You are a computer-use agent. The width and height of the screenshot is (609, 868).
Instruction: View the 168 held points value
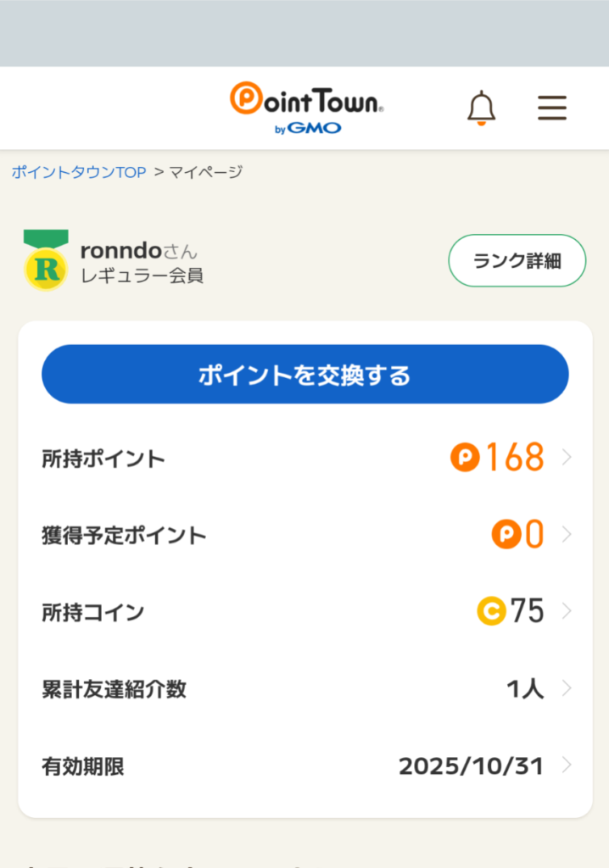click(x=514, y=459)
